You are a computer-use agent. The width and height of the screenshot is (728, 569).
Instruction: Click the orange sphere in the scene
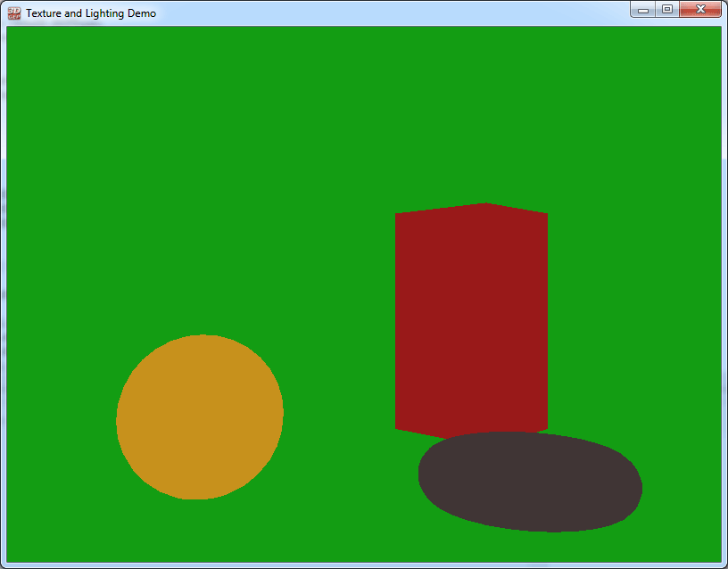[200, 416]
